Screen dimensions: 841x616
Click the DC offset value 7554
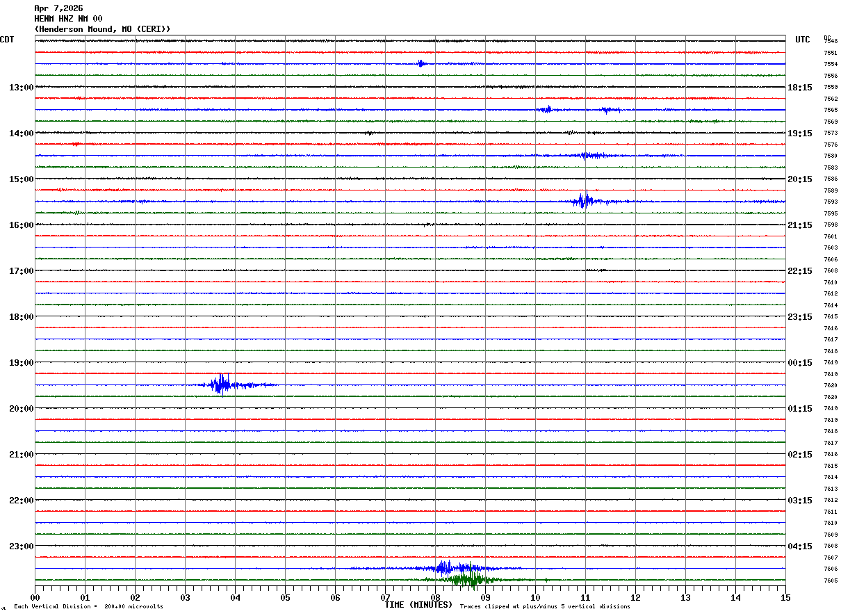[x=831, y=65]
